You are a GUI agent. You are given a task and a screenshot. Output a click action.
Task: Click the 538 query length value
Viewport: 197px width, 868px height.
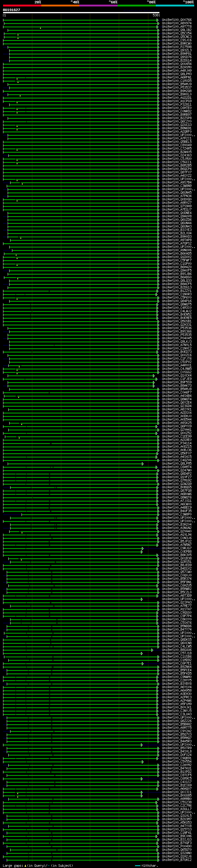click(155, 15)
